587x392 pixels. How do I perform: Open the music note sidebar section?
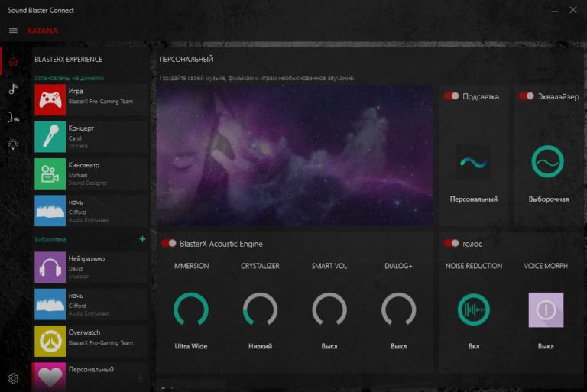pyautogui.click(x=13, y=89)
